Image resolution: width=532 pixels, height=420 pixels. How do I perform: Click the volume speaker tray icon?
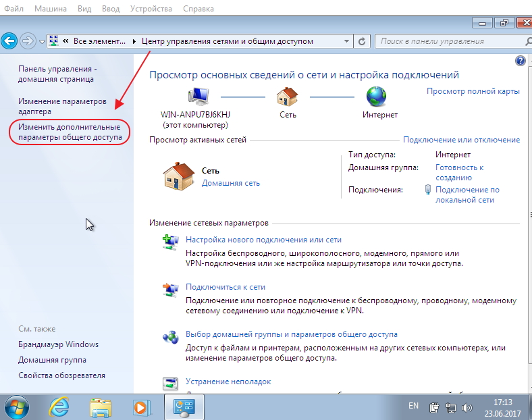pyautogui.click(x=467, y=407)
